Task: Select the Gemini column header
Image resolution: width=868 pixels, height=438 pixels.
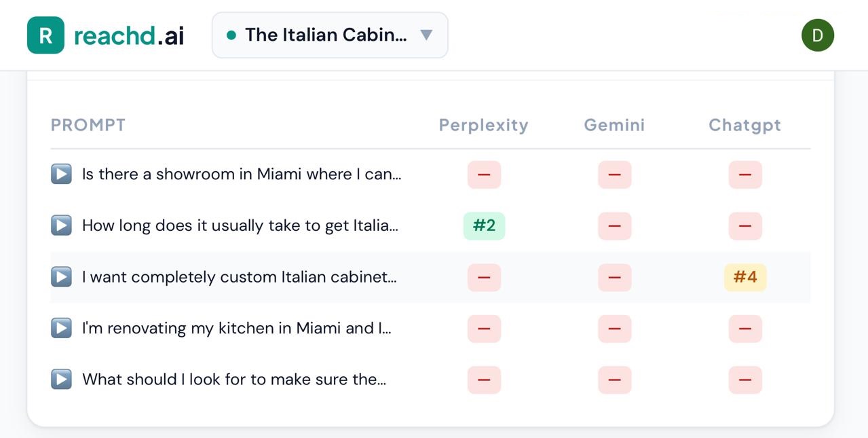Action: (x=613, y=125)
